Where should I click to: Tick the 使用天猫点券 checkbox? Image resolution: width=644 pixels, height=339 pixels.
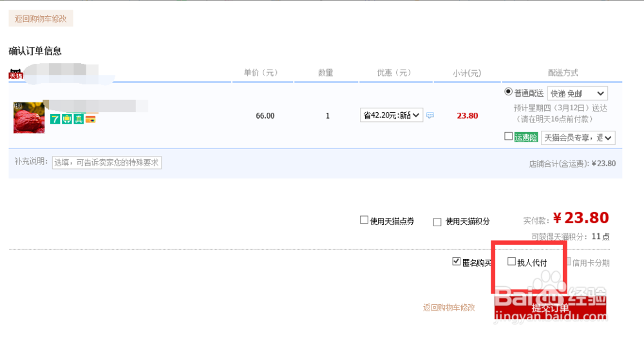pos(364,220)
